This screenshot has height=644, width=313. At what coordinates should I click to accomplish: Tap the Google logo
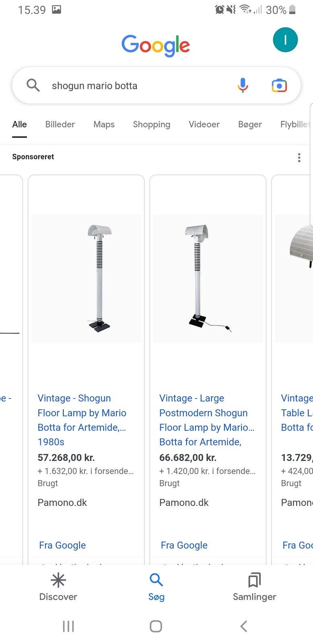[x=156, y=45]
